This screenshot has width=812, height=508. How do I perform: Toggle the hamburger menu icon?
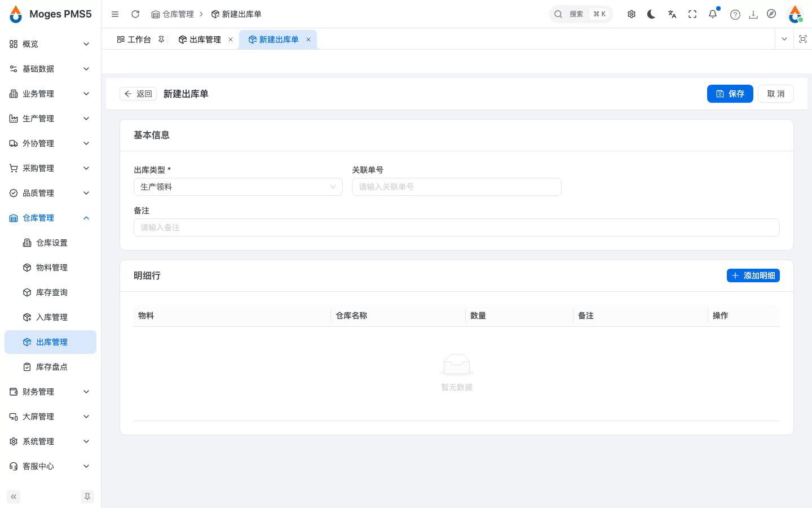tap(115, 14)
